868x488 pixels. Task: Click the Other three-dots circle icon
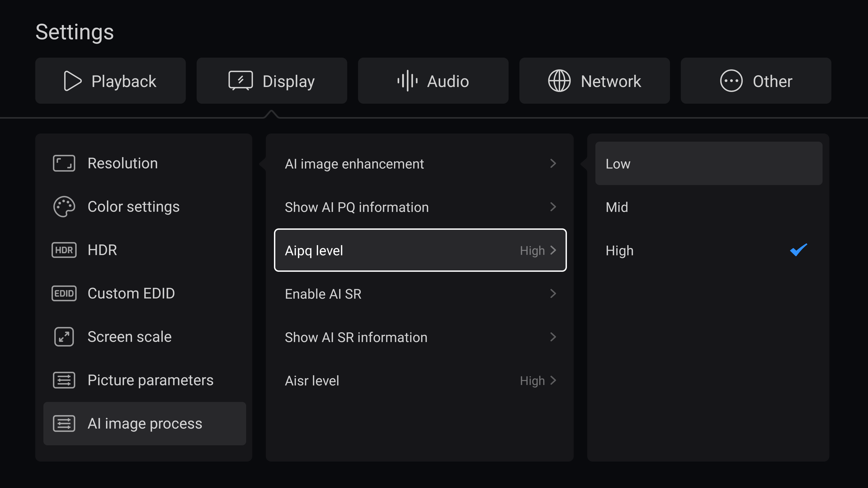point(731,81)
